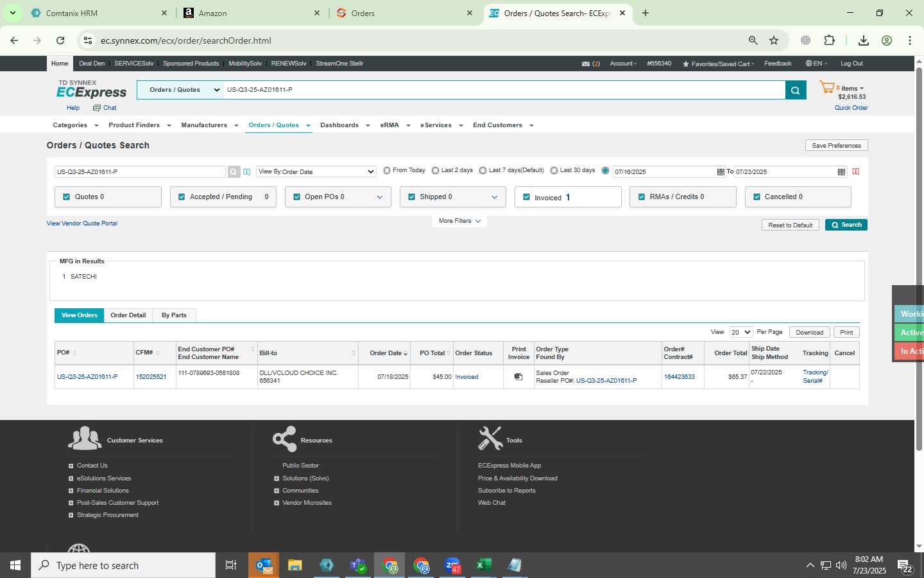924x578 pixels.
Task: Click the bookmark star in address bar
Action: pos(774,40)
